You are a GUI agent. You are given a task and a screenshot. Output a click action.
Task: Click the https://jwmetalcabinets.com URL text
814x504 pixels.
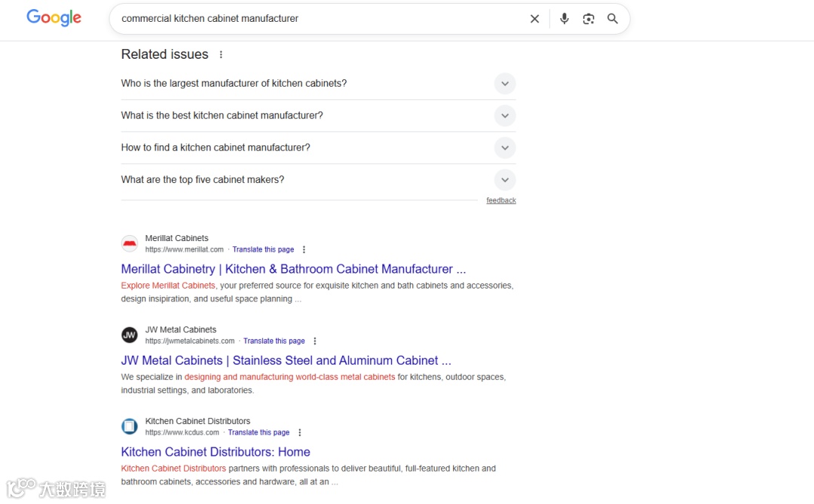coord(190,341)
